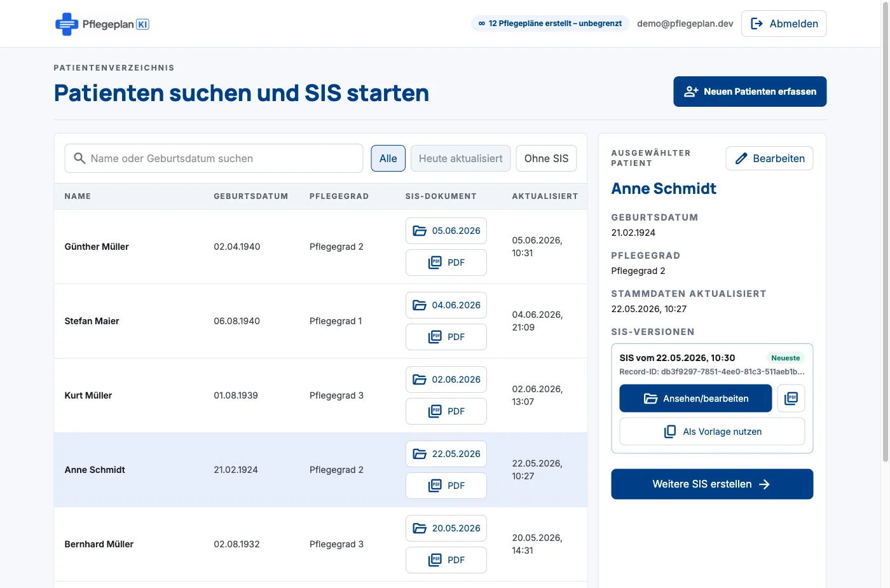
Task: Click Ansehen/bearbeiten button
Action: coord(695,399)
